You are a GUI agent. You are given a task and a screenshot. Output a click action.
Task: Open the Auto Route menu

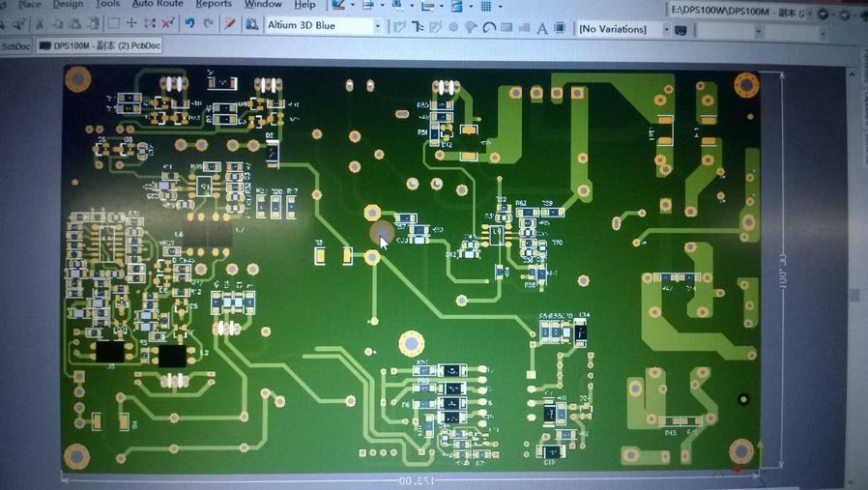(x=157, y=4)
